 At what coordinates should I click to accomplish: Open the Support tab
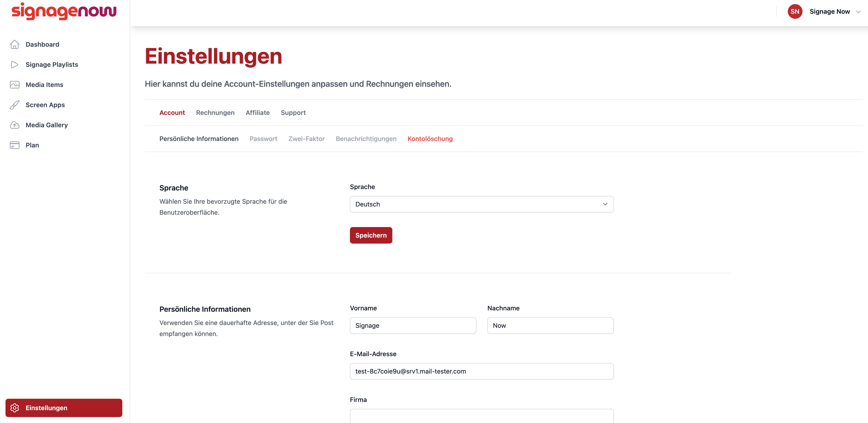[293, 113]
